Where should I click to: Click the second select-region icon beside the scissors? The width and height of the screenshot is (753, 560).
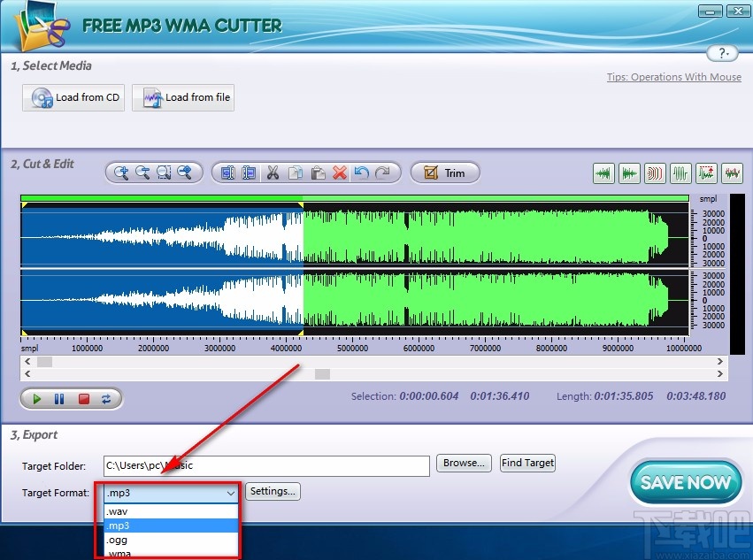pos(250,173)
